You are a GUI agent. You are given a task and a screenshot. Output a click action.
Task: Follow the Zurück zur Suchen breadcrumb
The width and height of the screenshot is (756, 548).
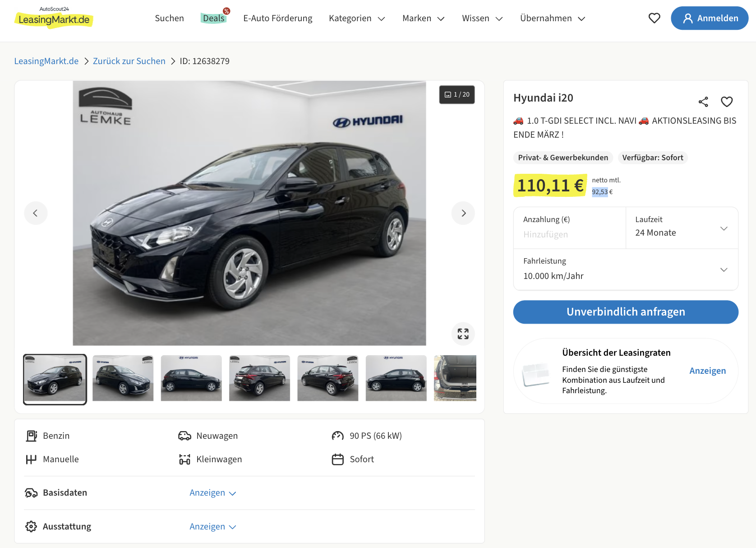[129, 61]
